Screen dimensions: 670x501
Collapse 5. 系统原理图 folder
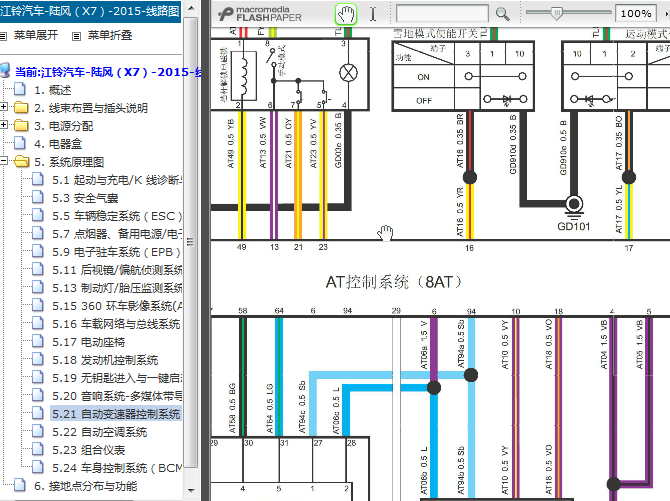point(4,161)
